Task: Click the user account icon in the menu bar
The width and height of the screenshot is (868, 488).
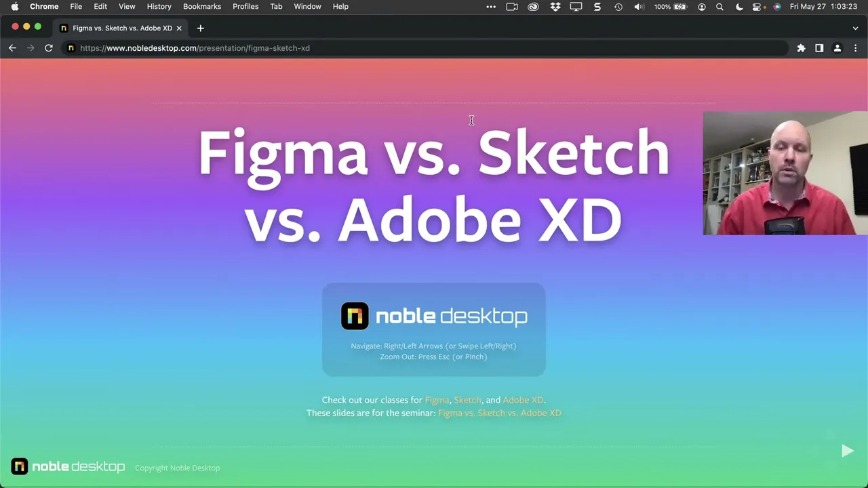Action: point(702,7)
